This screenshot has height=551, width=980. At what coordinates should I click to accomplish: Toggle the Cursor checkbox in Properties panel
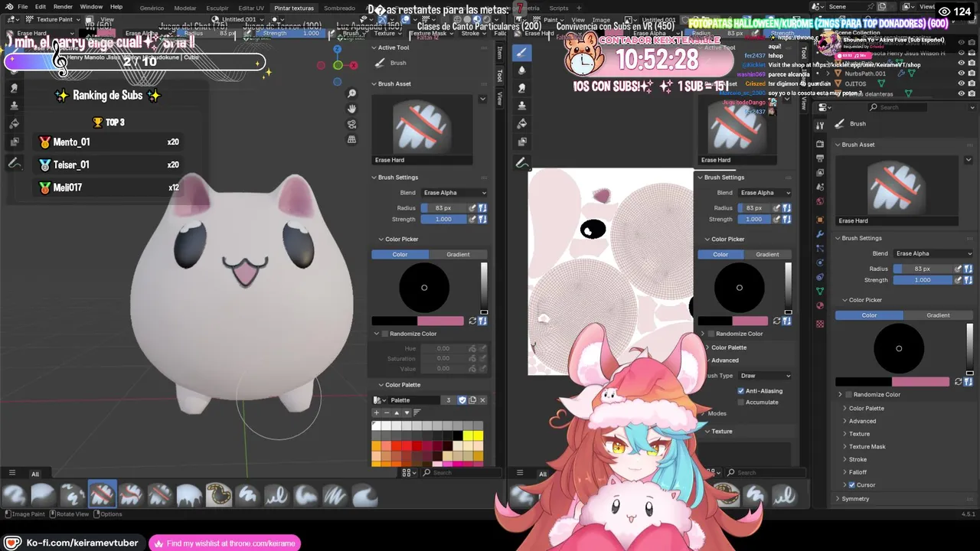852,485
